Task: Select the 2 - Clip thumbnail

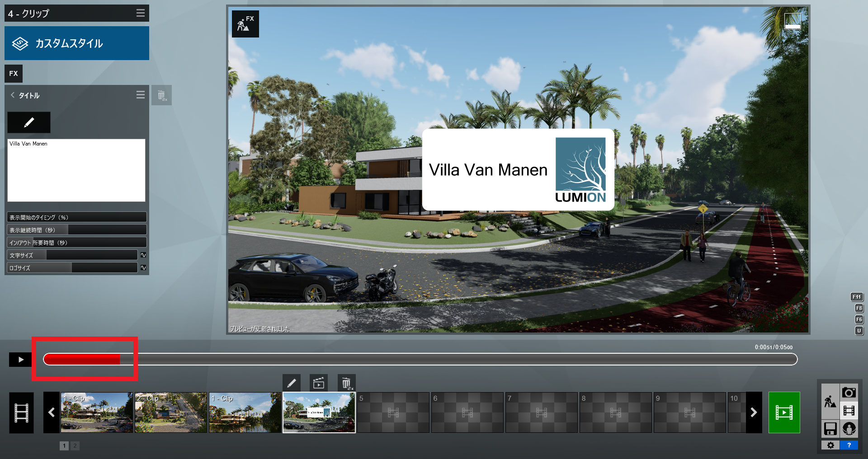Action: point(171,412)
